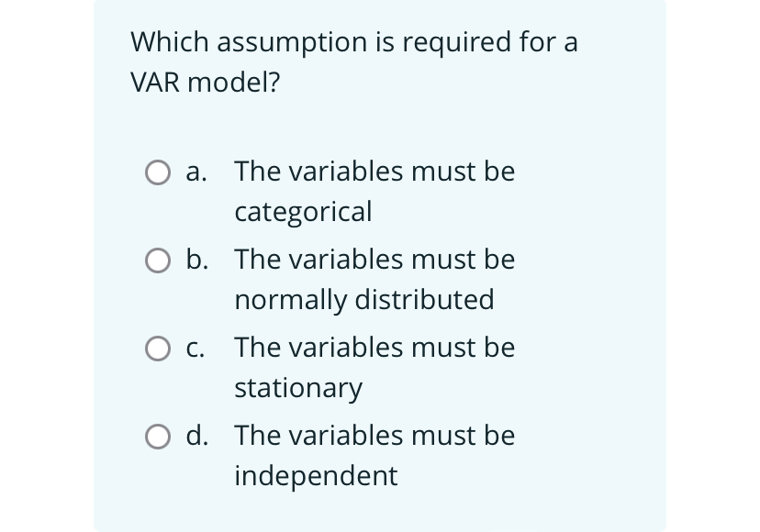Viewport: 760px width, 532px height.
Task: Click the word 'categorical' in option a
Action: coord(303,212)
